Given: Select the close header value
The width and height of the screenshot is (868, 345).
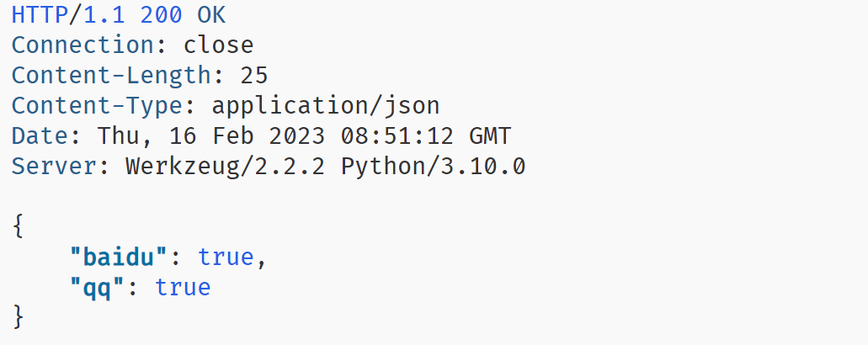Looking at the screenshot, I should [x=219, y=45].
